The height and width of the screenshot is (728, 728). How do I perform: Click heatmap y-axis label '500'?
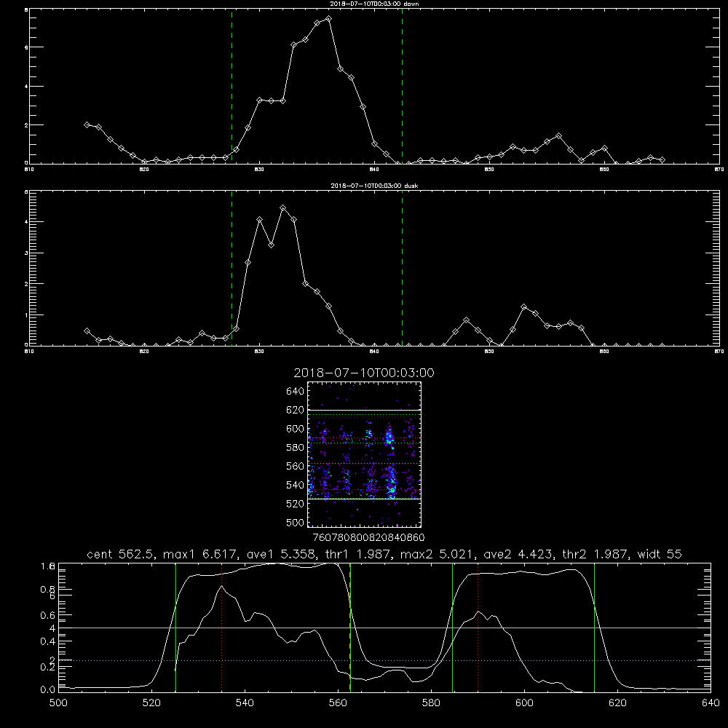pos(296,522)
